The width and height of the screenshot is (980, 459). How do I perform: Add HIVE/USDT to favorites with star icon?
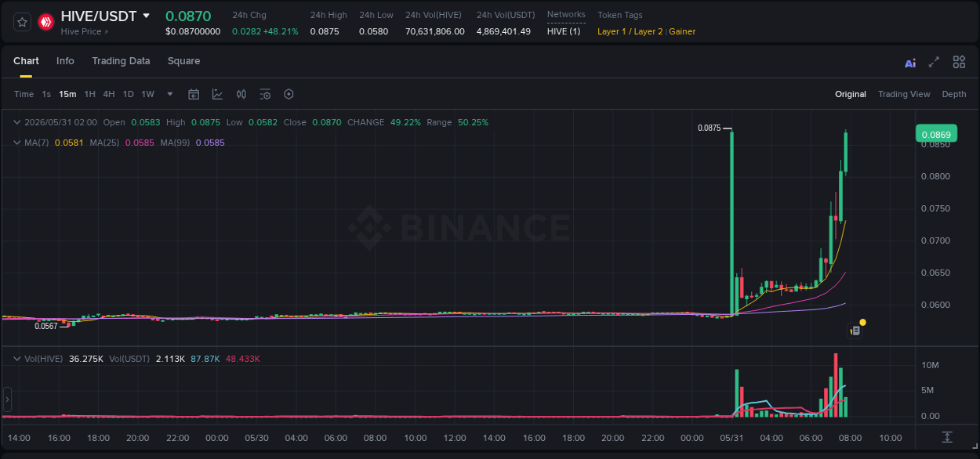pyautogui.click(x=22, y=22)
